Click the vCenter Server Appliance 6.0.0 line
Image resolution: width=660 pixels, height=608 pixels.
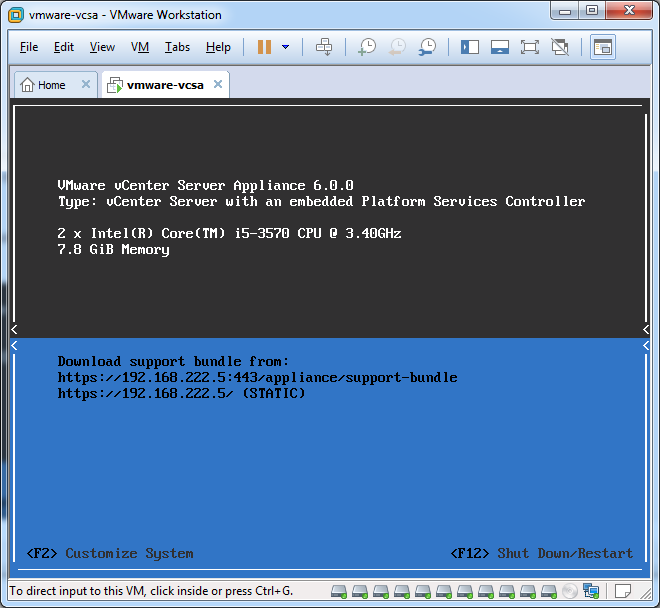205,185
